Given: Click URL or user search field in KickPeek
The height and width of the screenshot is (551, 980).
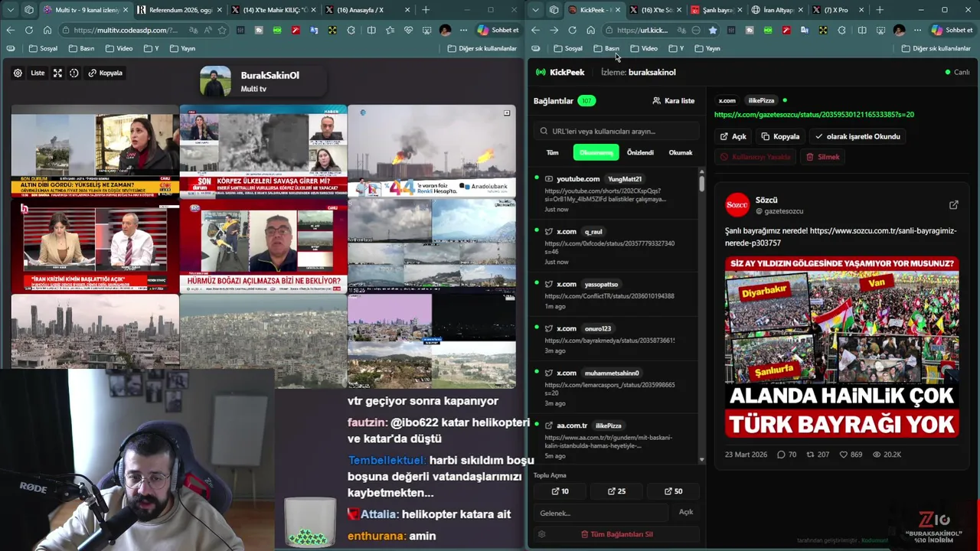Looking at the screenshot, I should point(616,131).
